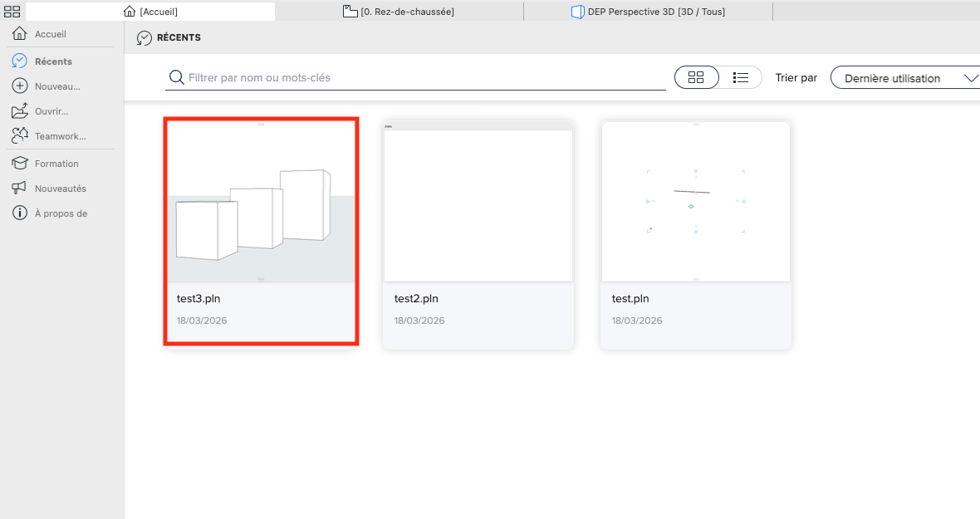Focus the Filtrer par nom search field
This screenshot has height=519, width=980.
[415, 77]
